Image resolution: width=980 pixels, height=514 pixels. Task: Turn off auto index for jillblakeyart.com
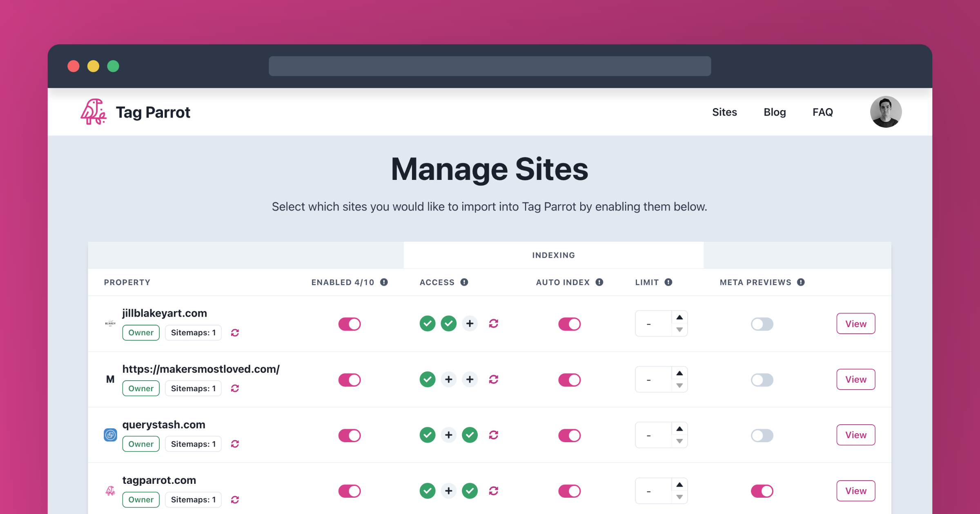click(x=570, y=324)
